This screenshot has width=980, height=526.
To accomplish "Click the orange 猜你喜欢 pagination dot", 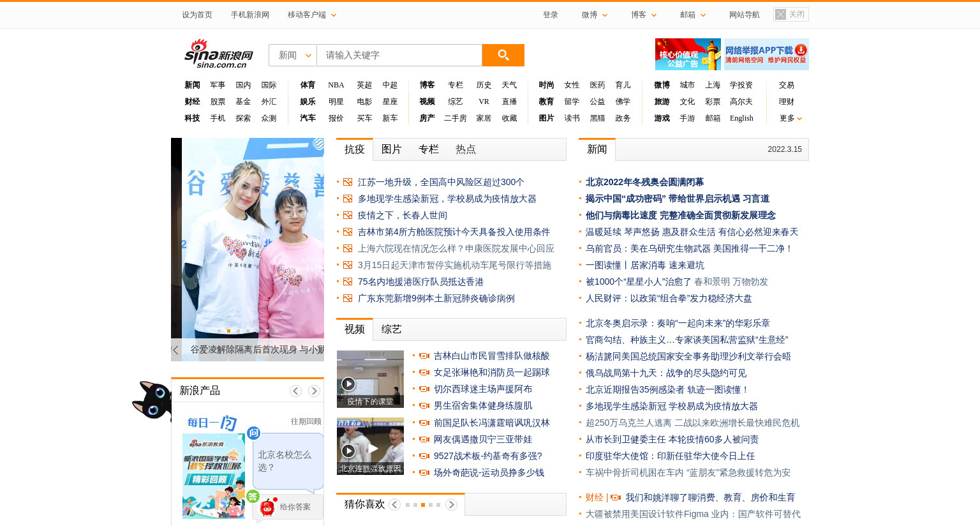I will pos(422,505).
